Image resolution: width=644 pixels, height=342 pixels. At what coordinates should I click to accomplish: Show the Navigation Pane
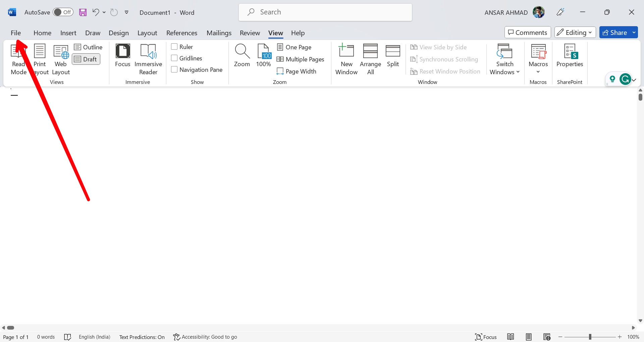tap(174, 69)
